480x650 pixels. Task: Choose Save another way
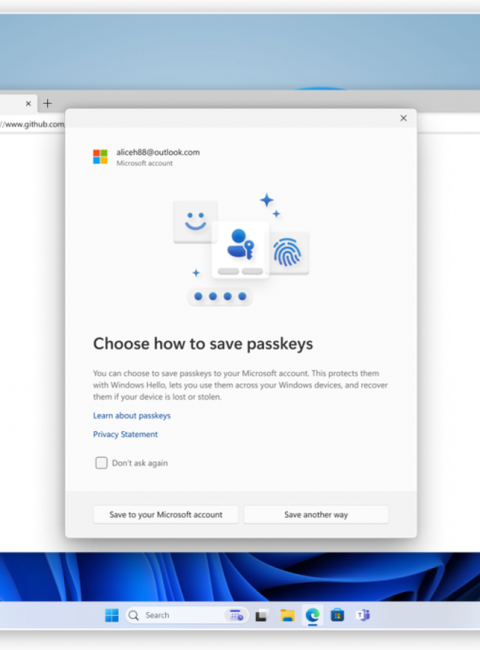316,514
